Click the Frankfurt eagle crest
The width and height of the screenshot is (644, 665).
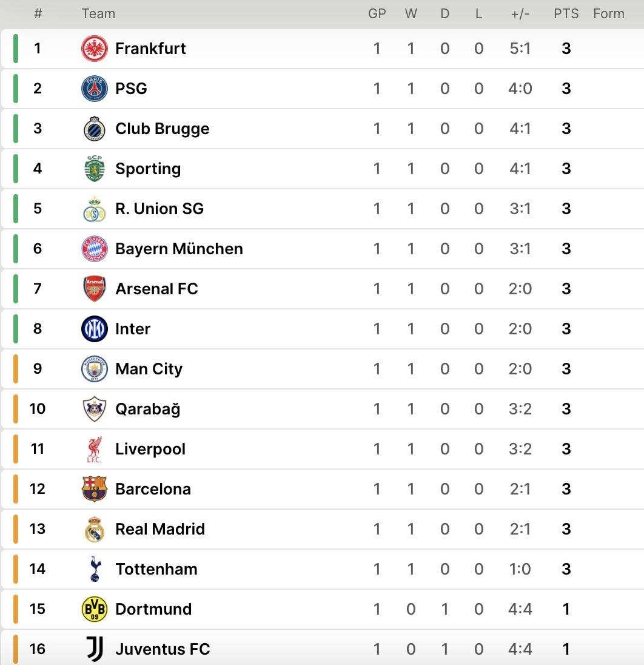point(94,49)
